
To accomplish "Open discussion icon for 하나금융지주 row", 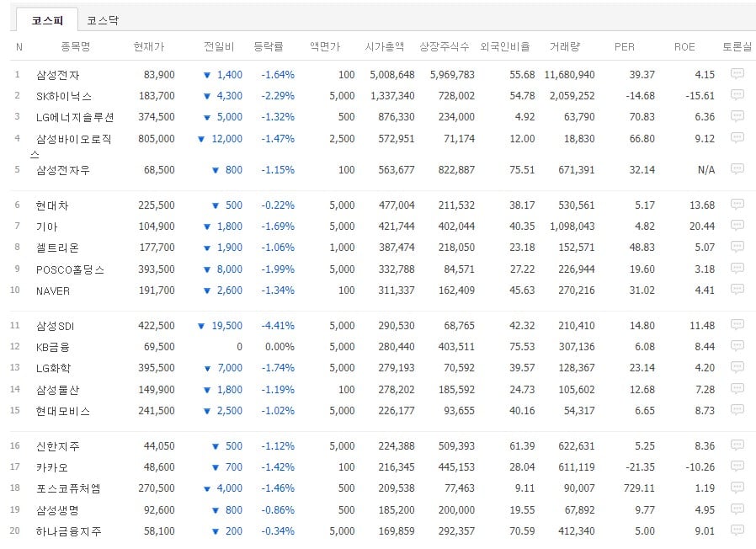I will point(737,530).
